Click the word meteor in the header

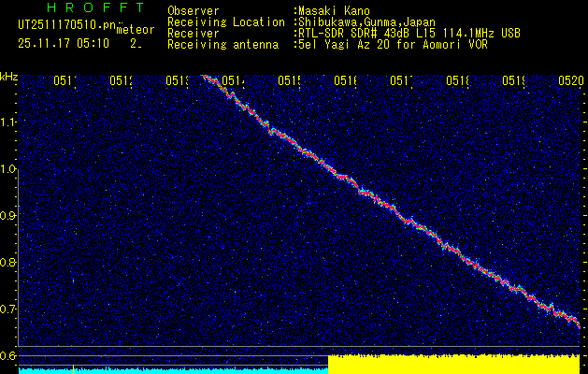136,30
